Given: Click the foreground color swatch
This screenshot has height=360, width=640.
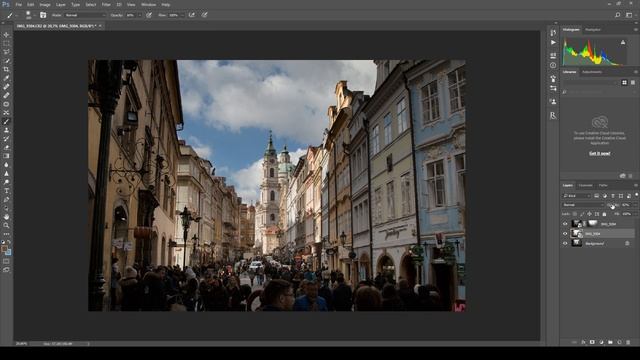Looking at the screenshot, I should pyautogui.click(x=4, y=249).
